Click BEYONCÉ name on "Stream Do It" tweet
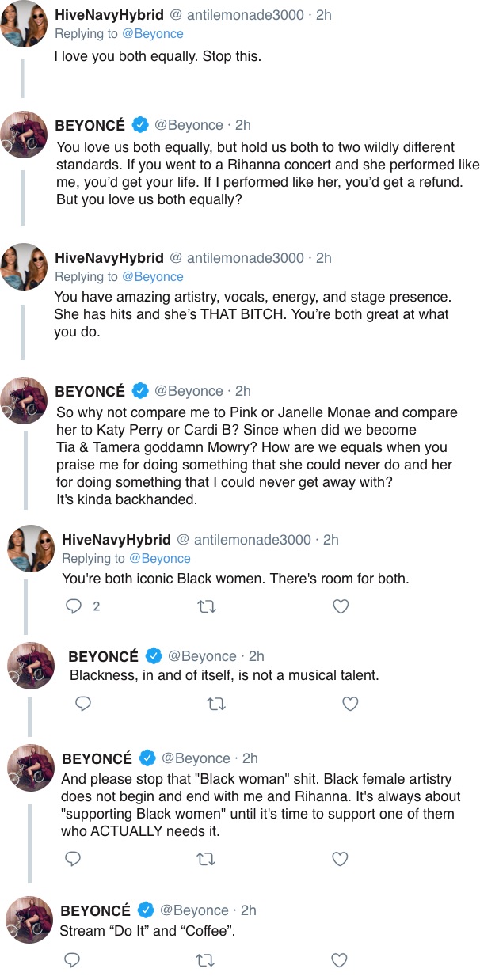The width and height of the screenshot is (480, 980). click(x=96, y=910)
